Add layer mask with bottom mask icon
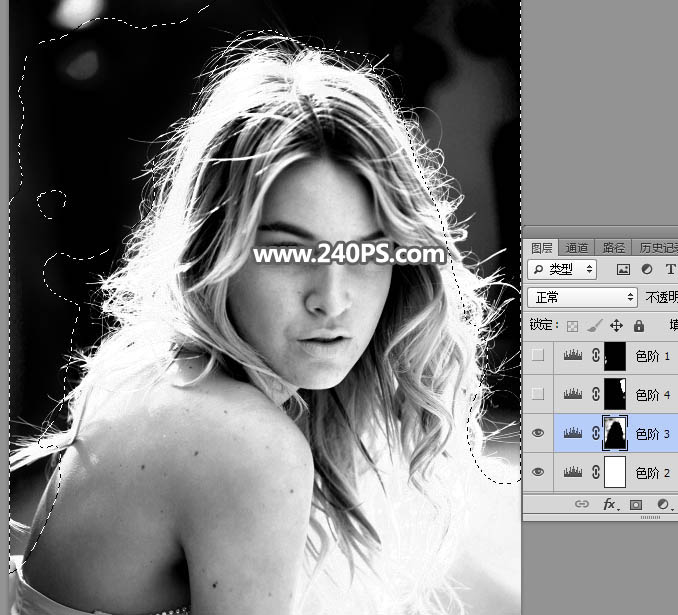The image size is (678, 615). click(x=636, y=504)
